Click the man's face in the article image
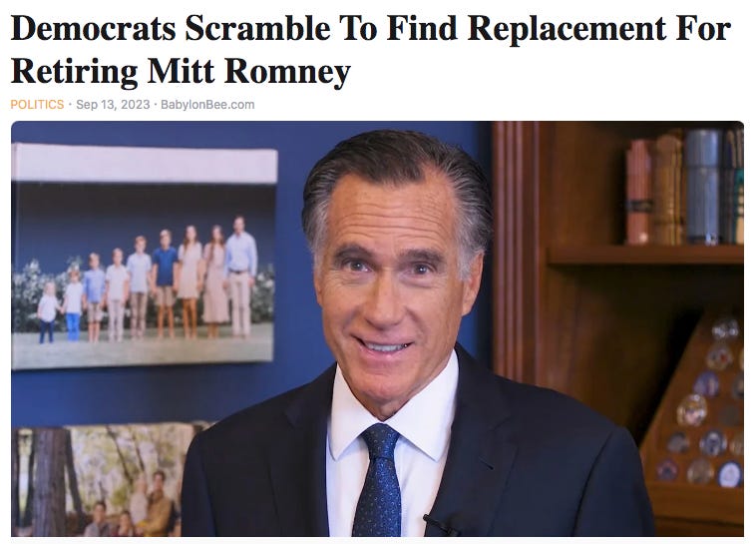The image size is (756, 544). pos(391,284)
